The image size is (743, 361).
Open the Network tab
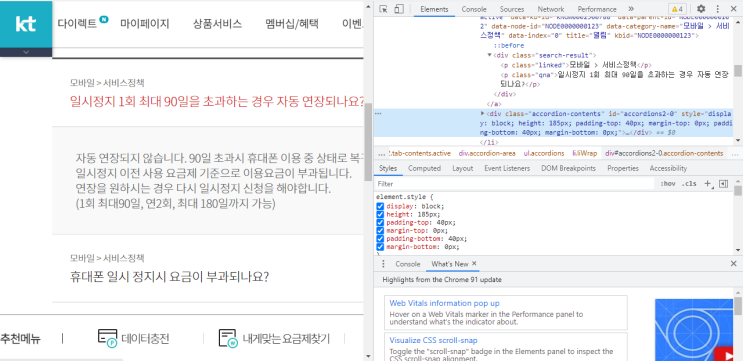pos(551,9)
